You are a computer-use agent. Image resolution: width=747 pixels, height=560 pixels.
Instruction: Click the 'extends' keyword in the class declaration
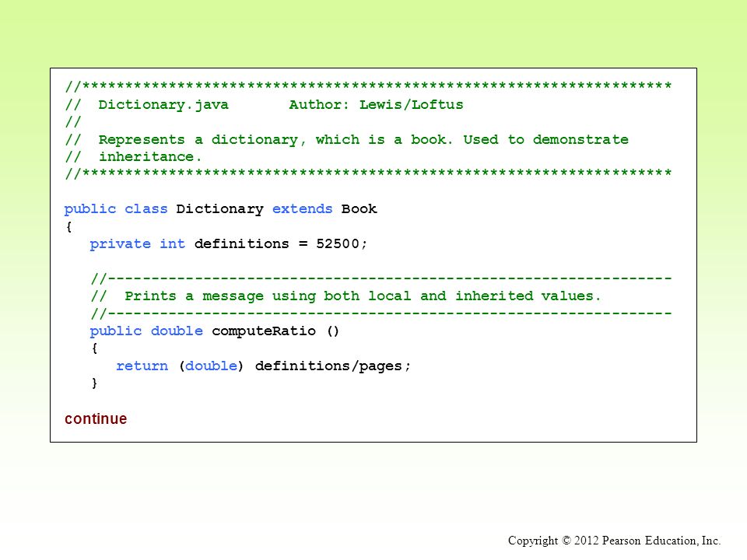tap(302, 208)
